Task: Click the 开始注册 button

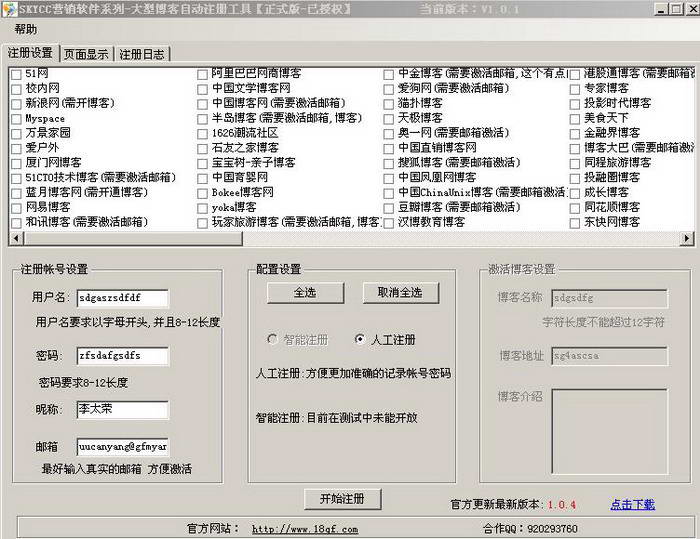Action: [x=342, y=499]
